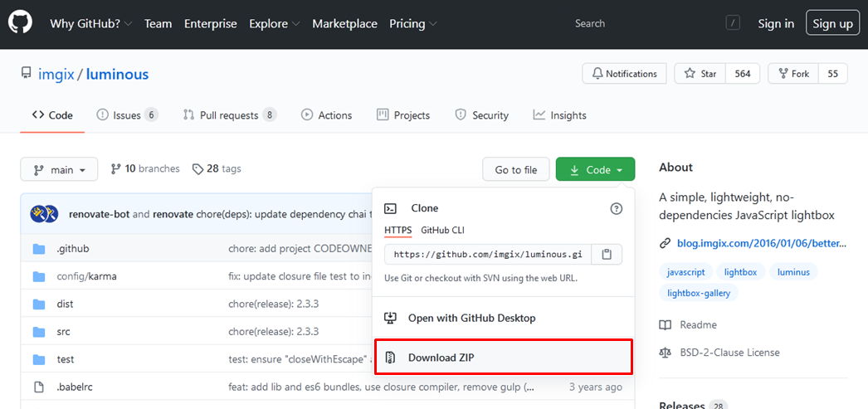Select the HTTPS clone tab
Image resolution: width=868 pixels, height=409 pixels.
(x=398, y=230)
